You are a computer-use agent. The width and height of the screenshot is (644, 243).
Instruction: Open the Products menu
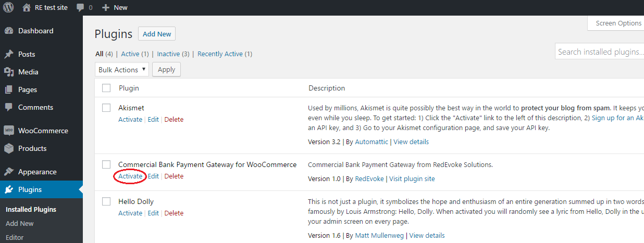(32, 148)
